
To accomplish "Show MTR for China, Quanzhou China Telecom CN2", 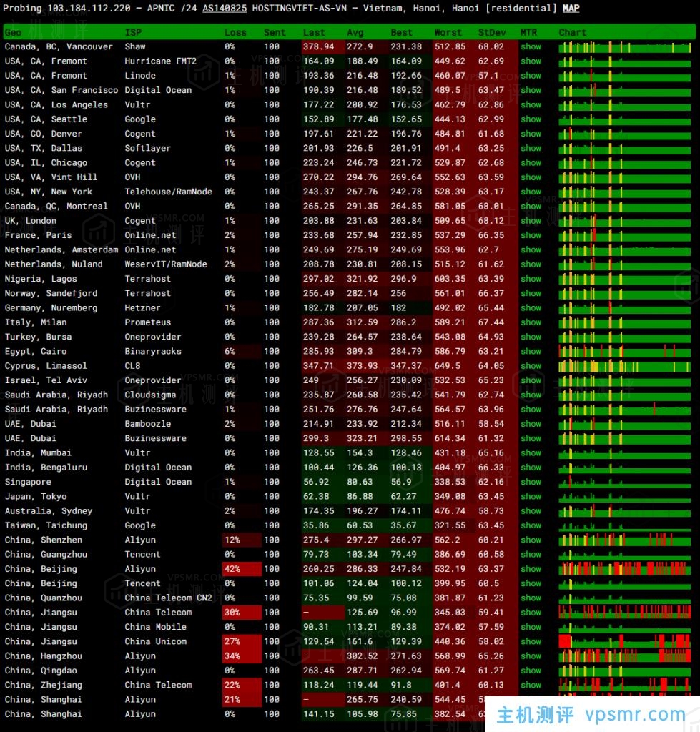I will point(531,598).
